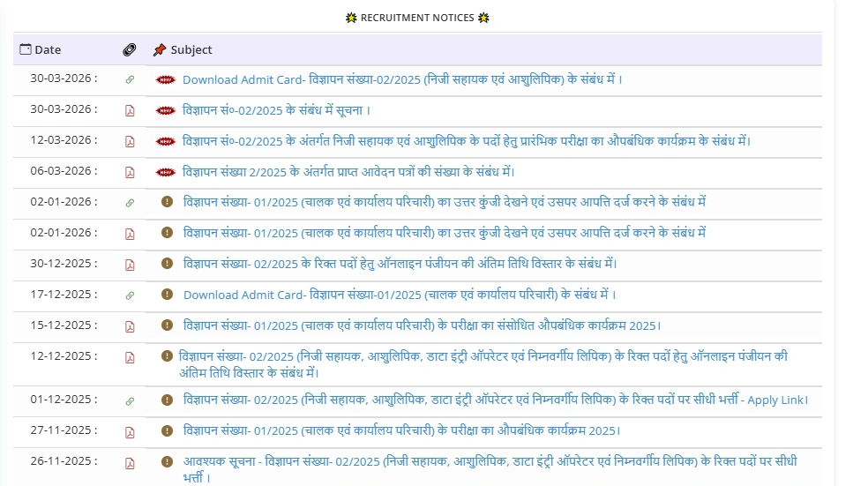Image resolution: width=868 pixels, height=486 pixels.
Task: Click the PDF icon beside 12-12-2025 date
Action: 130,357
